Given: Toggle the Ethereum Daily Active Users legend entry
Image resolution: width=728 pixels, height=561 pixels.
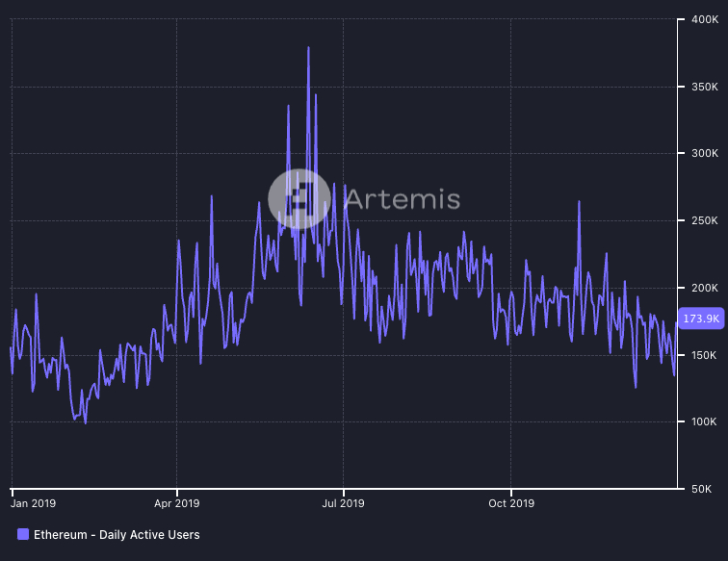Looking at the screenshot, I should pos(109,535).
